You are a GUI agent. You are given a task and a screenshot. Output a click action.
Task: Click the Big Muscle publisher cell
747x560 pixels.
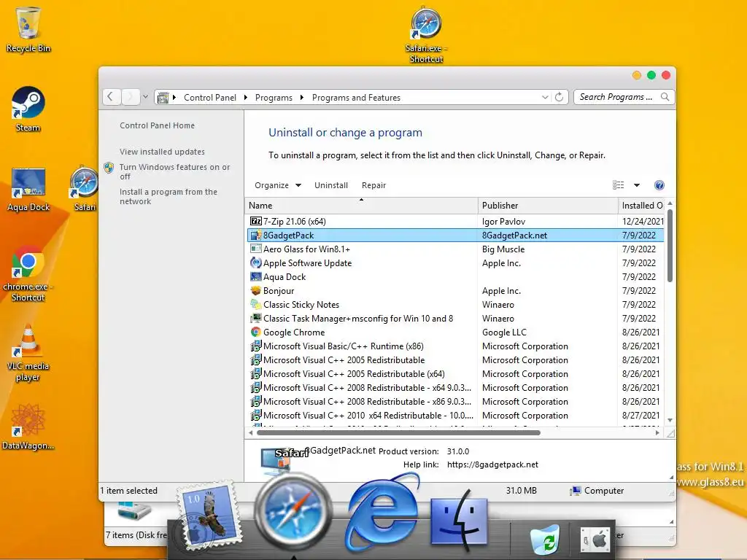[x=503, y=249]
